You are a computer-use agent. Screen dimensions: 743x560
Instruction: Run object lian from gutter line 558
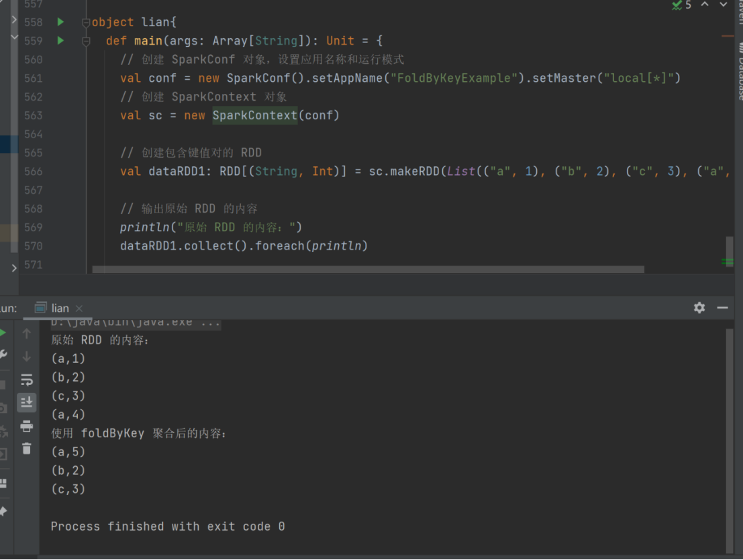coord(60,21)
